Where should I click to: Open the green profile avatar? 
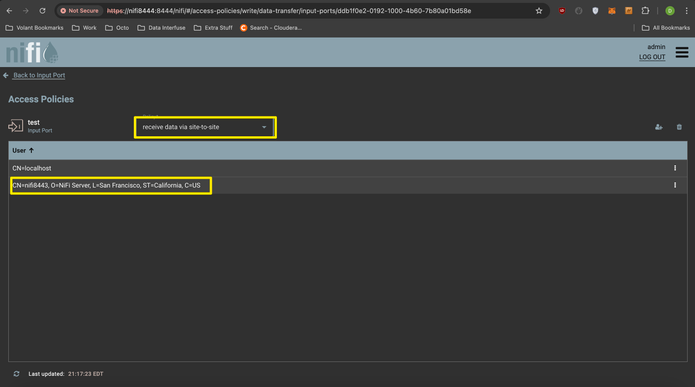670,11
